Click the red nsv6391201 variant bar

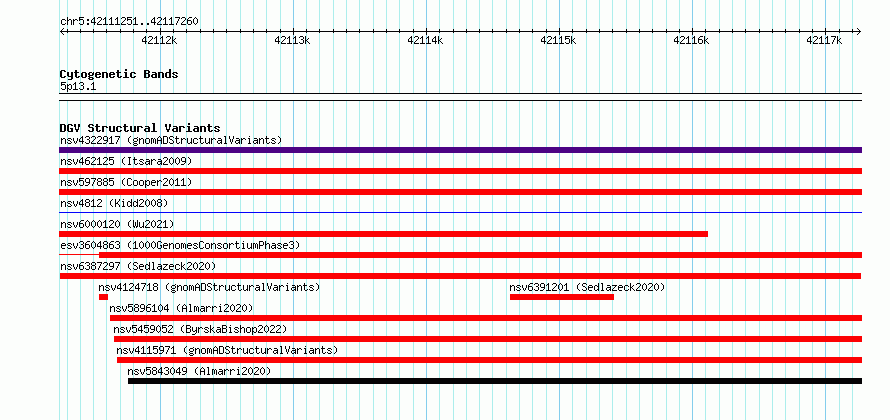point(562,297)
